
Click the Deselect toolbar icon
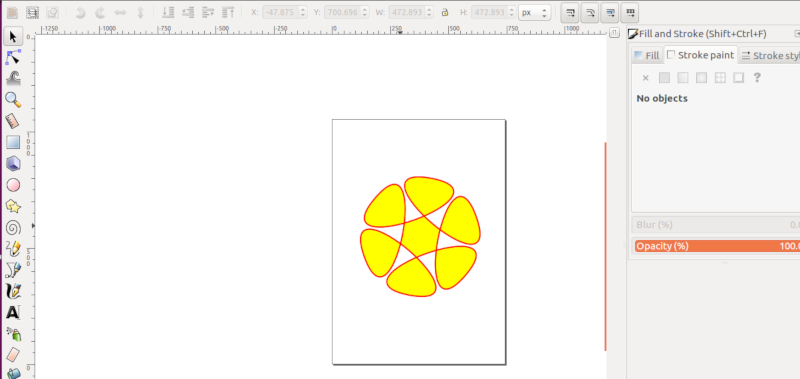click(x=53, y=13)
